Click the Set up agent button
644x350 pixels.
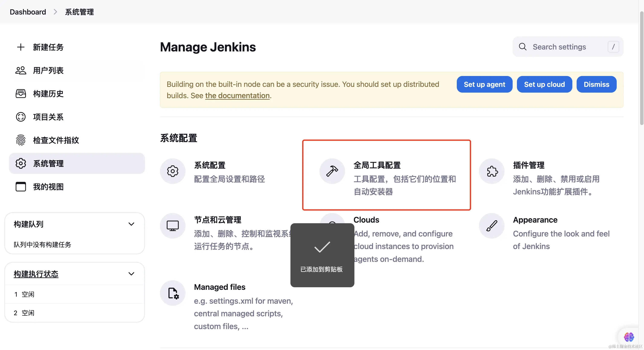[x=484, y=84]
